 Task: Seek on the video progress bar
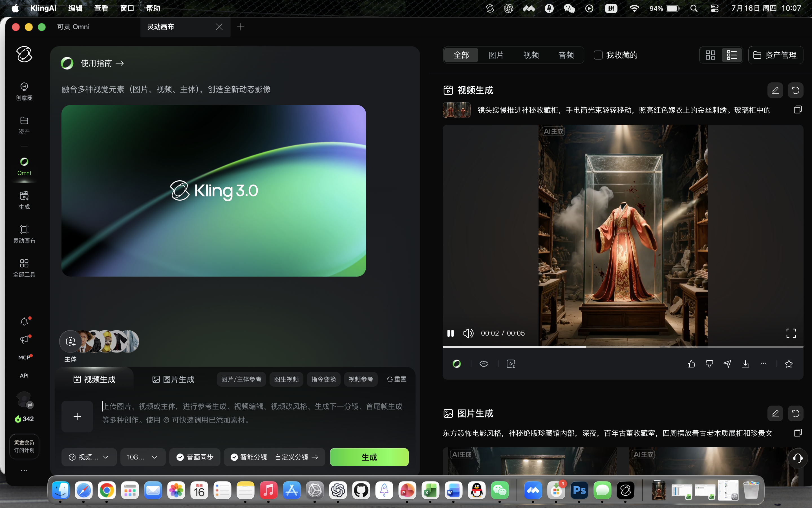tap(623, 346)
